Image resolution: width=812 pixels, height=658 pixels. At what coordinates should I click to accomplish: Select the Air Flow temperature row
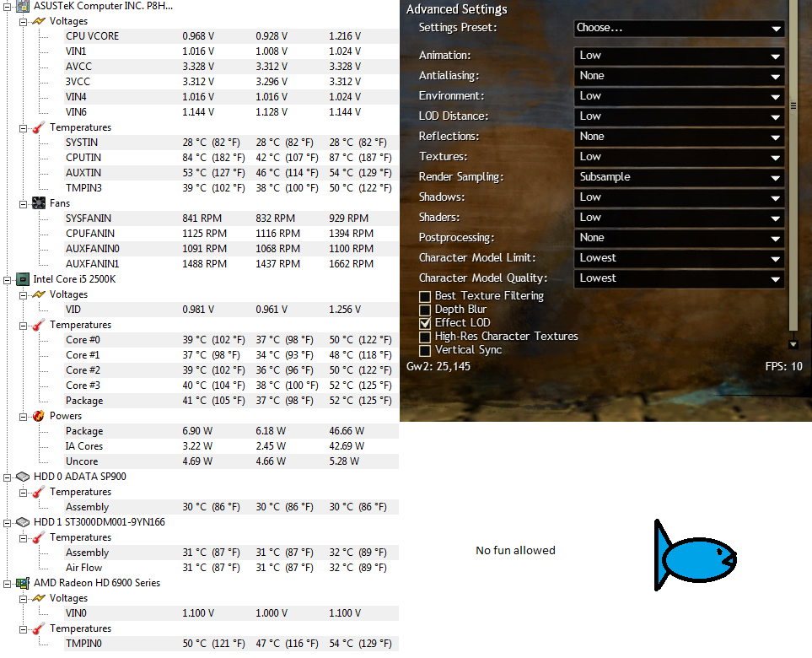[231, 568]
